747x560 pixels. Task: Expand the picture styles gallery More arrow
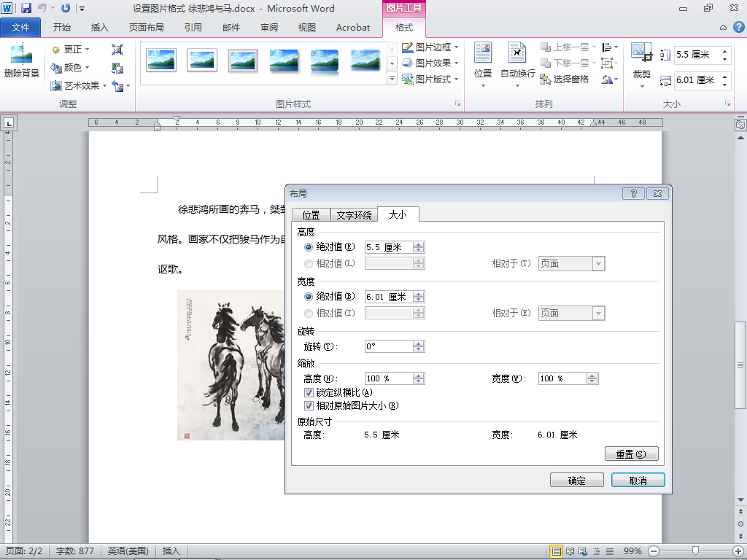392,79
